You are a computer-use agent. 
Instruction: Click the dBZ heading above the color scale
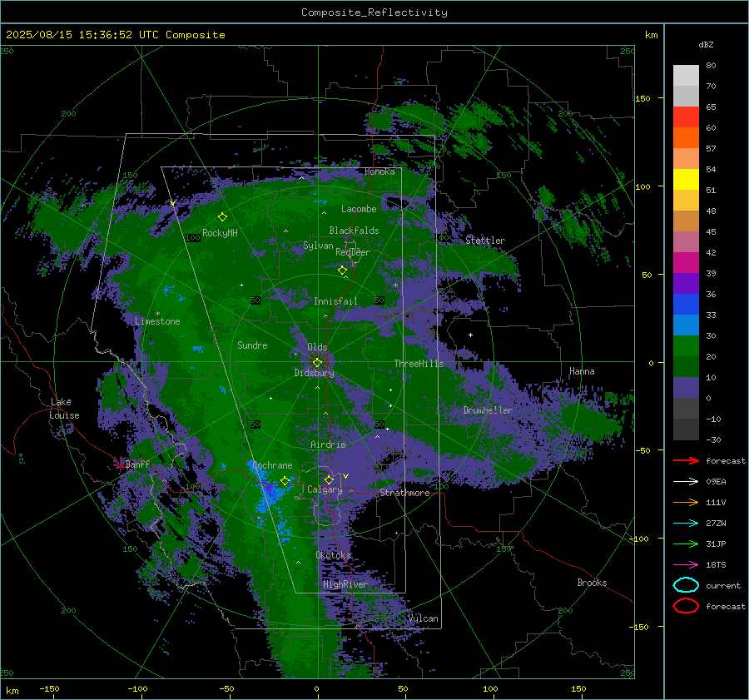point(706,45)
